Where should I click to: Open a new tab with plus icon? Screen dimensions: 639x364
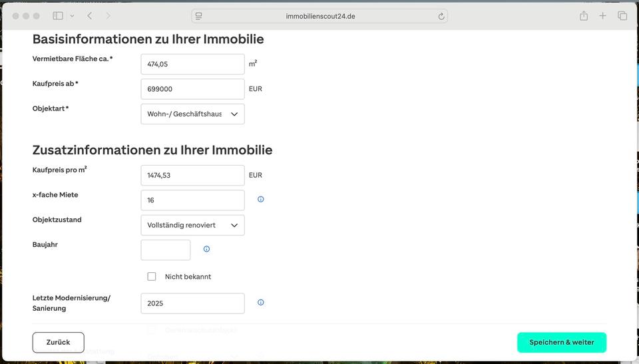point(603,16)
